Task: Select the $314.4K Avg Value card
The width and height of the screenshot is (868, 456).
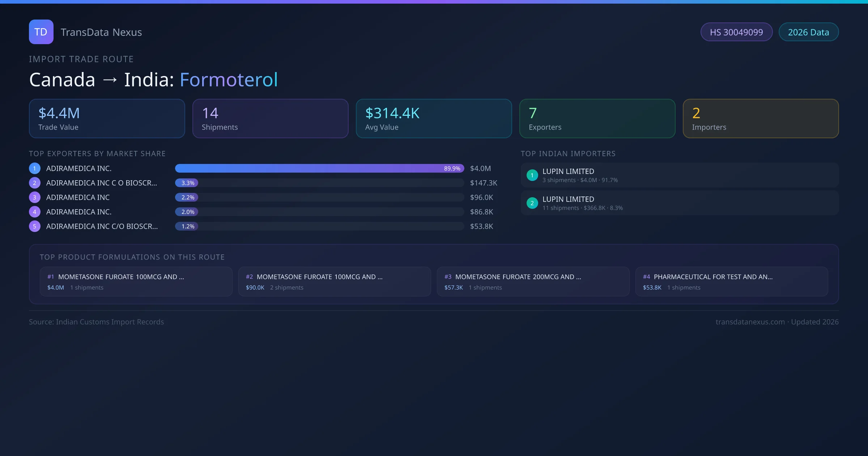Action: (434, 118)
